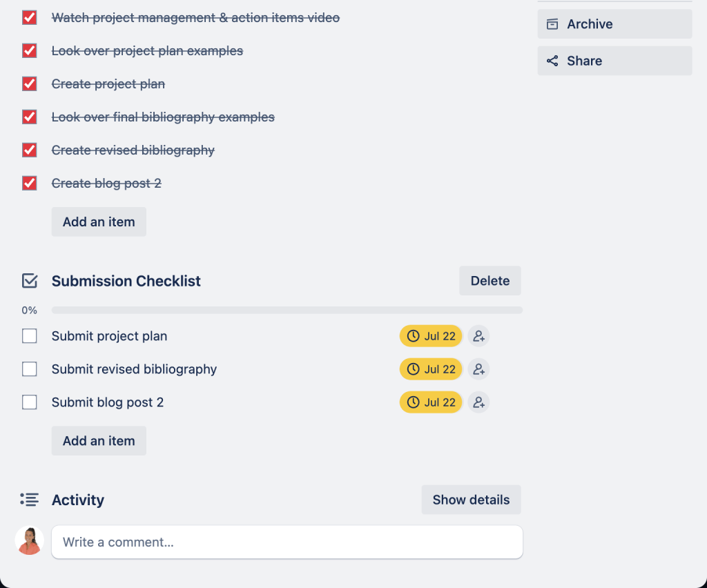Delete the Submission Checklist
The height and width of the screenshot is (588, 707).
point(490,281)
